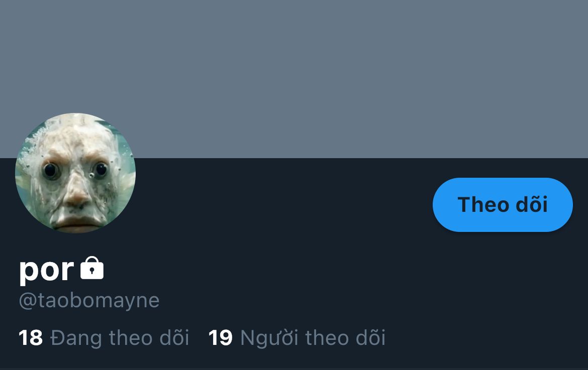This screenshot has width=588, height=370.
Task: Click the number 19 followers count
Action: tap(221, 337)
